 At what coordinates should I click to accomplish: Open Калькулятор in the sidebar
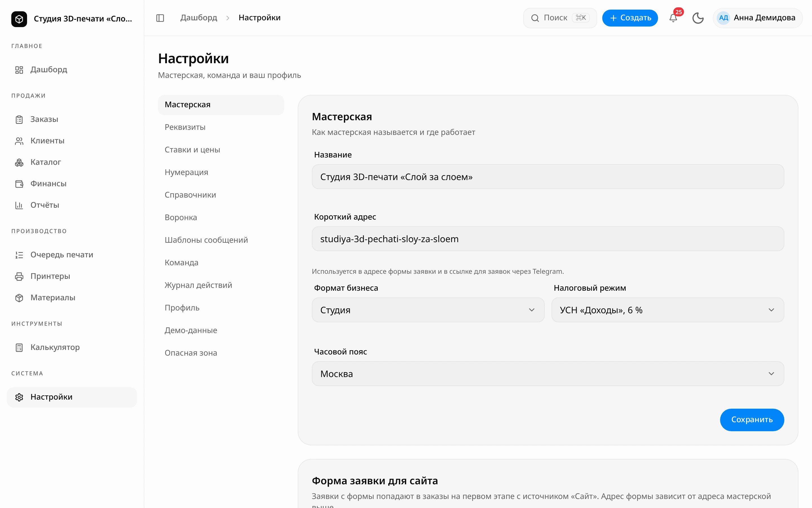click(x=72, y=347)
